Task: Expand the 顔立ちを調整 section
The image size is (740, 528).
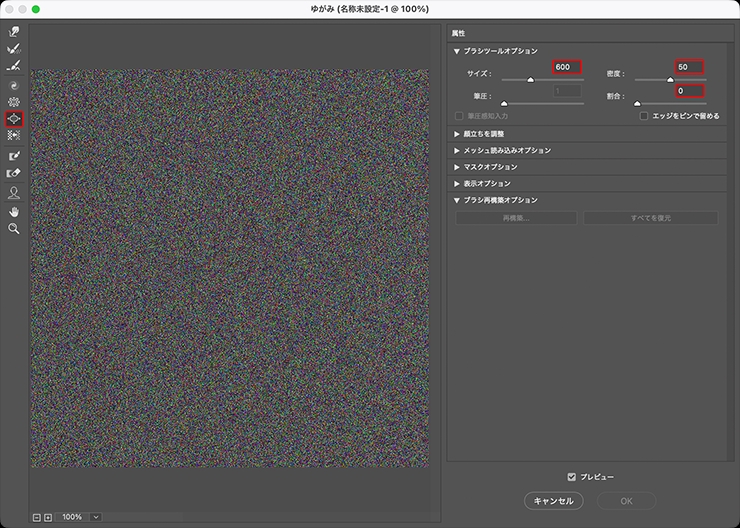Action: coord(457,133)
